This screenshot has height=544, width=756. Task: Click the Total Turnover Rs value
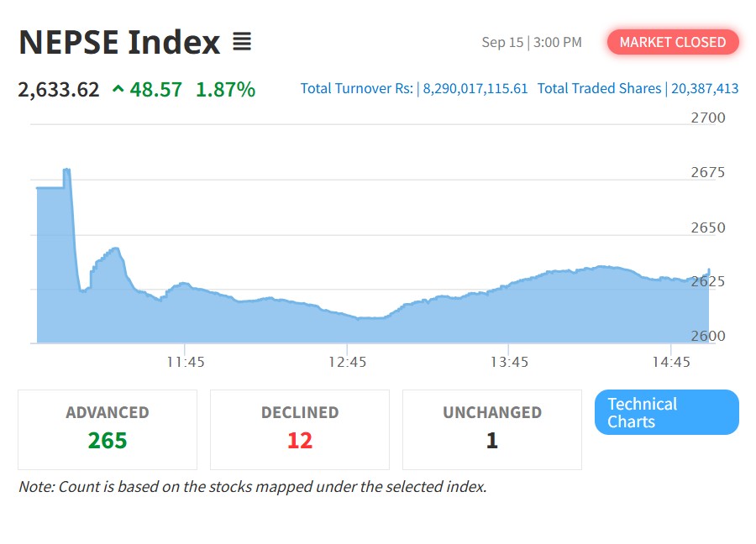point(475,89)
